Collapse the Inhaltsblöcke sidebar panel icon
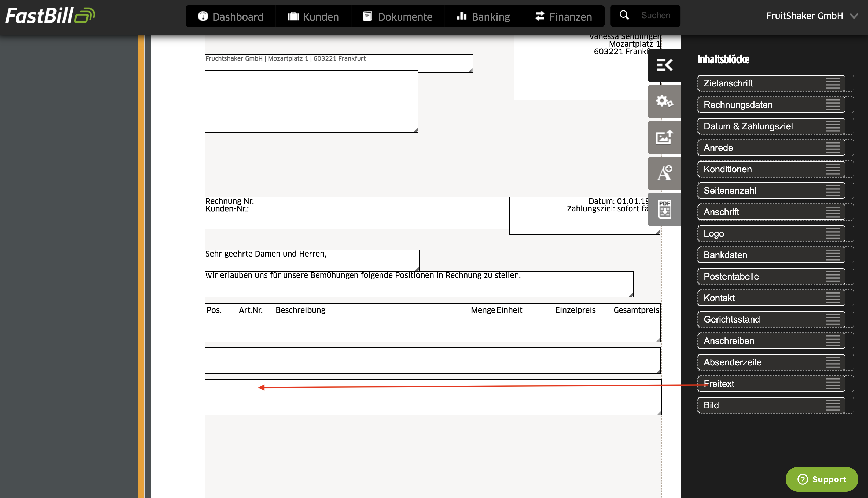 coord(664,65)
